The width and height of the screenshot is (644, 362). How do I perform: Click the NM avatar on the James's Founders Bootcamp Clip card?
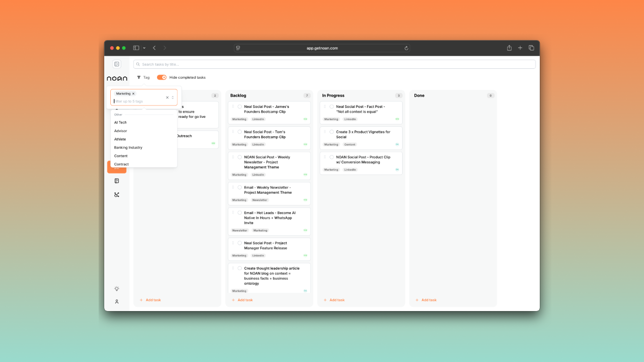pos(305,119)
